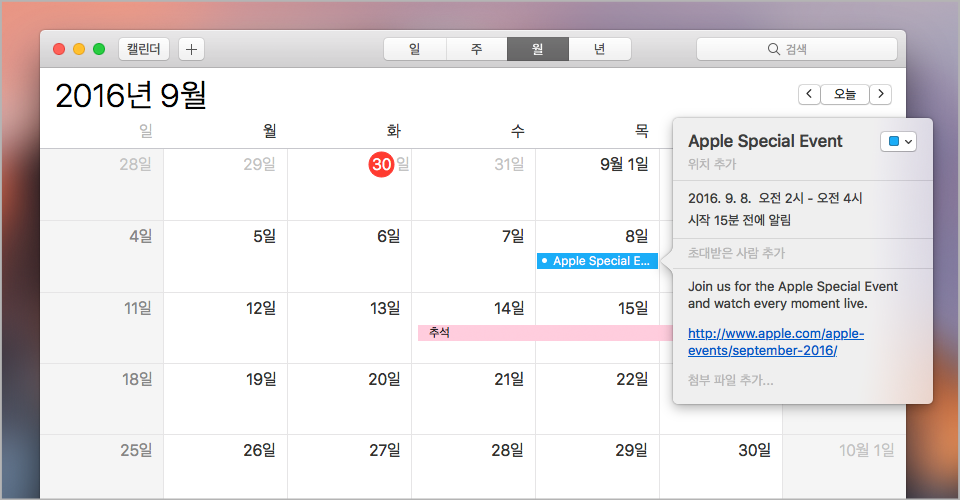Click the search magnifier icon
This screenshot has height=500, width=960.
pos(773,49)
